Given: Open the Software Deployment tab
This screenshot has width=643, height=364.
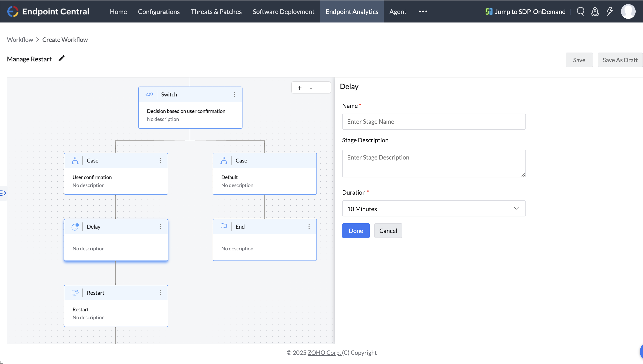Looking at the screenshot, I should pos(283,11).
